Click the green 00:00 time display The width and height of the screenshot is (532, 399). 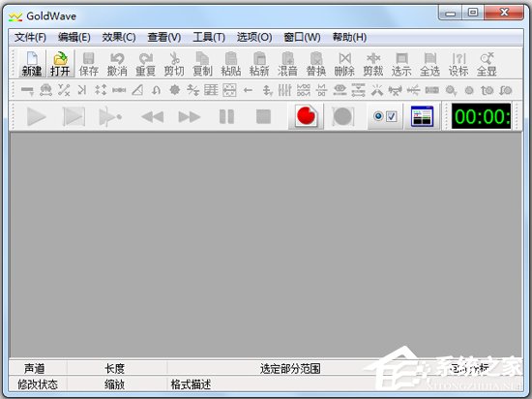(x=481, y=116)
